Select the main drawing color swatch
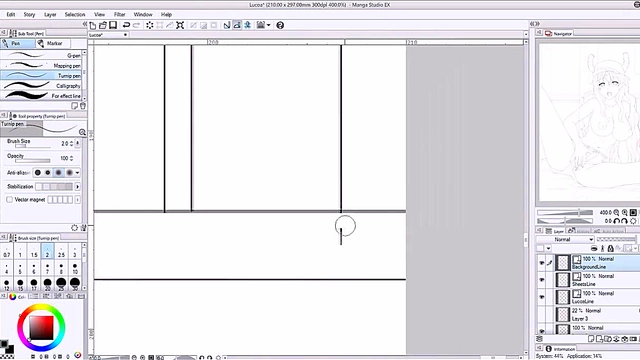Image resolution: width=640 pixels, height=360 pixels. [x=4, y=344]
